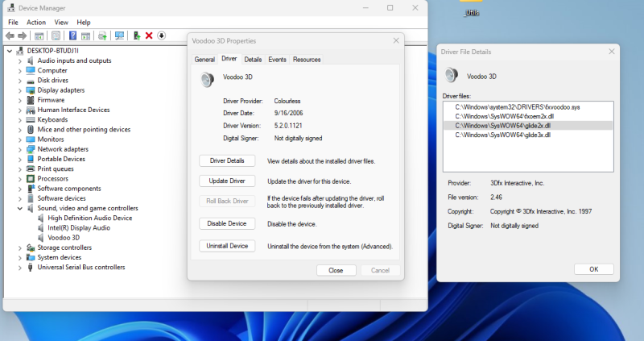Select High Definition Audio Device
The height and width of the screenshot is (341, 644).
(x=90, y=218)
